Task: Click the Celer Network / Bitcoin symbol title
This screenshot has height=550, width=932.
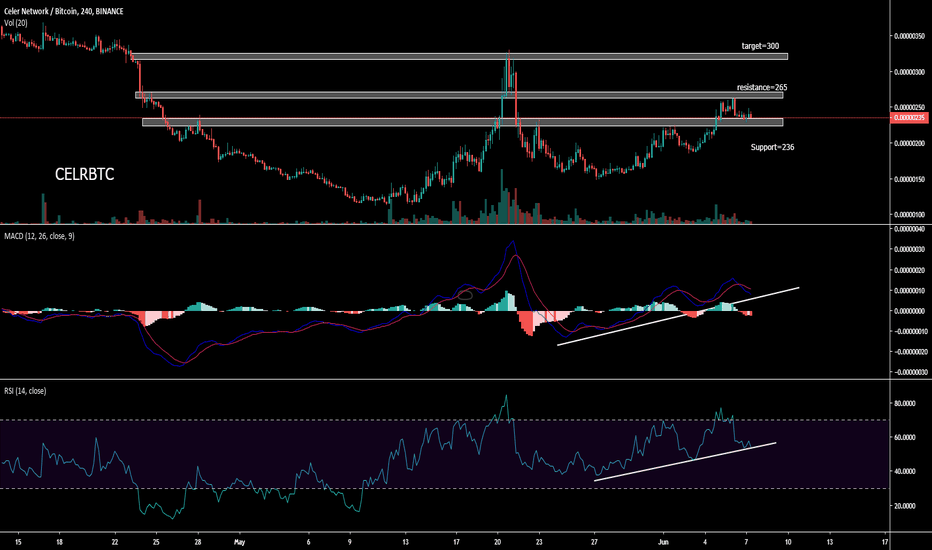Action: (64, 11)
